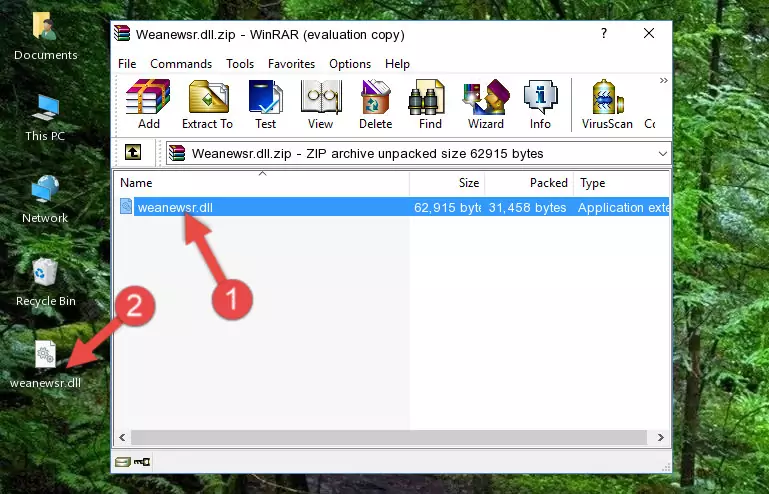Click the WinRAR title bar app icon
Viewport: 769px width, 494px height.
coord(122,34)
